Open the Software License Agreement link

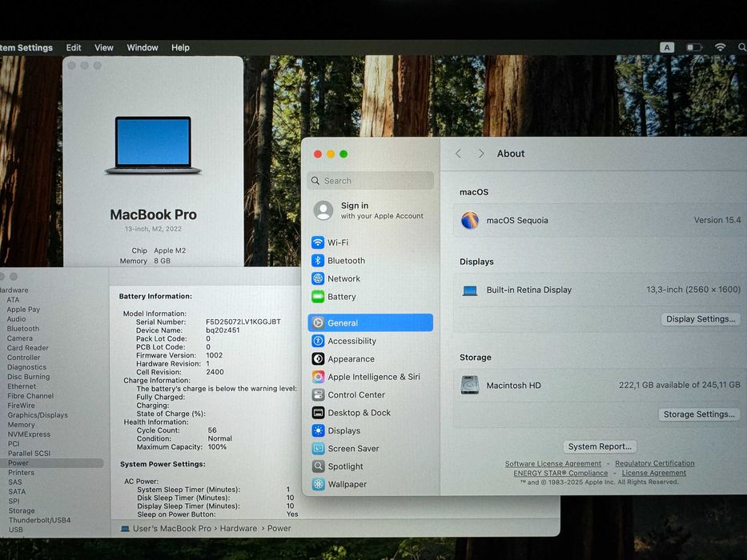553,463
